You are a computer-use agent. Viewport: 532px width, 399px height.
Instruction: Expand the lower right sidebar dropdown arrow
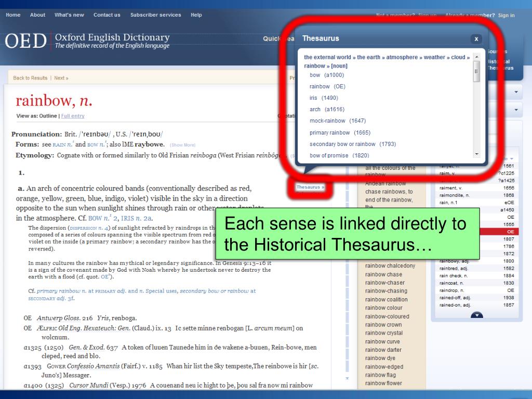[x=516, y=110]
